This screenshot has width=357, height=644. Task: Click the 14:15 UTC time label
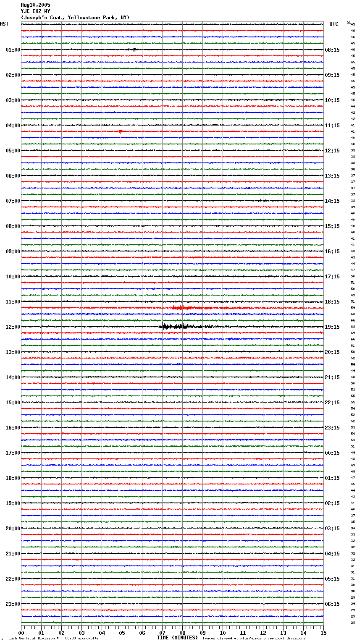click(332, 201)
